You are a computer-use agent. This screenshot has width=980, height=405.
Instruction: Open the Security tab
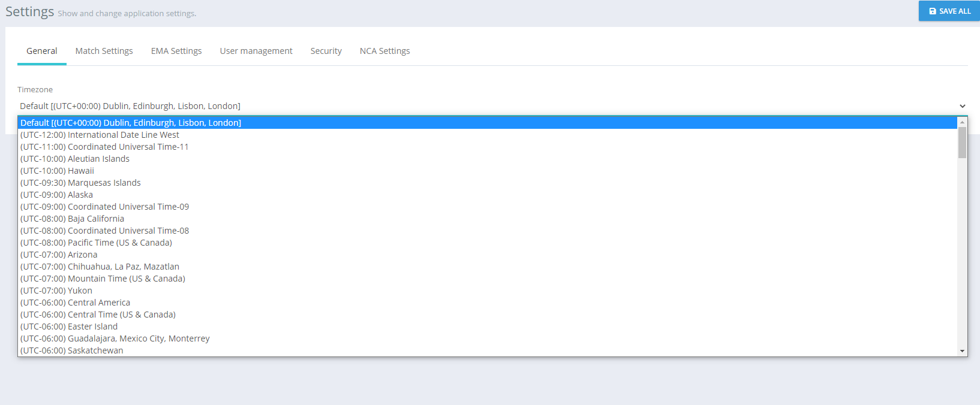click(x=326, y=51)
